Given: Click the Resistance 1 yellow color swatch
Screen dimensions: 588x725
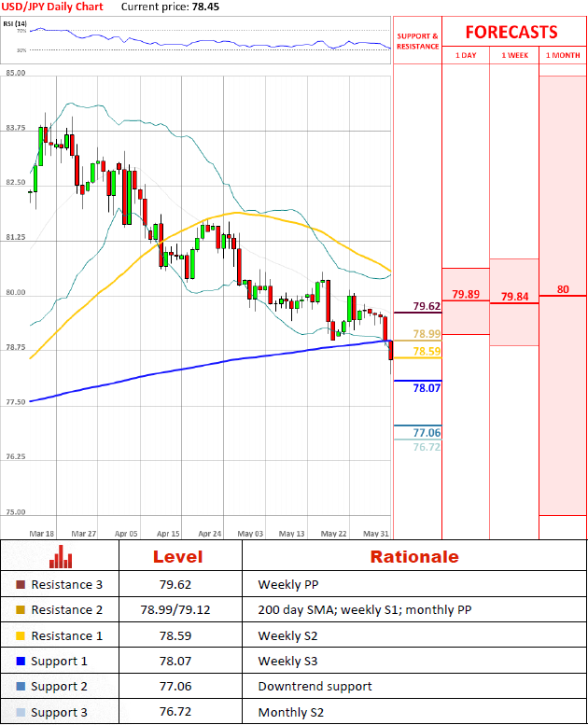Looking at the screenshot, I should (x=21, y=635).
